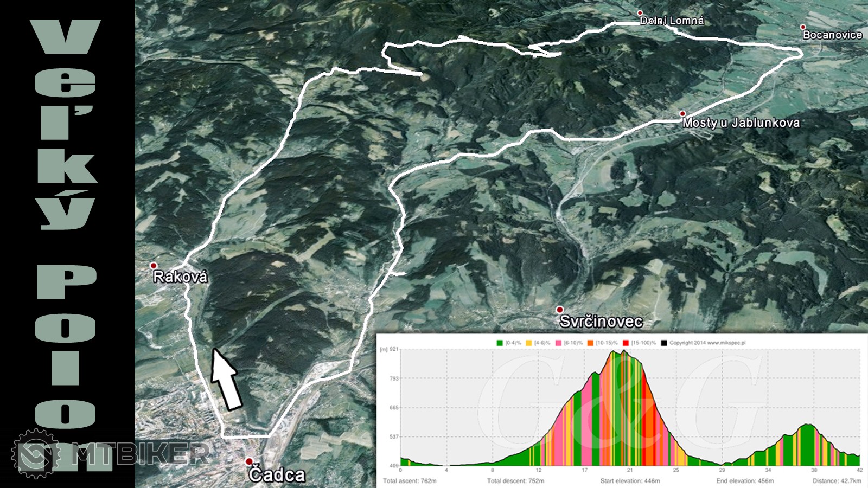Click the 921 m peak axis label
The height and width of the screenshot is (488, 868).
(x=394, y=350)
